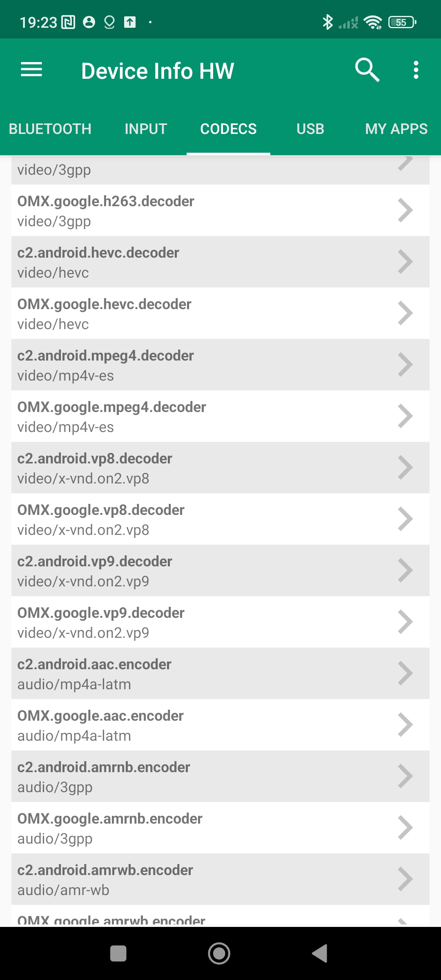Expand chevron for c2.android.hevc.decoder
This screenshot has height=980, width=441.
(405, 262)
